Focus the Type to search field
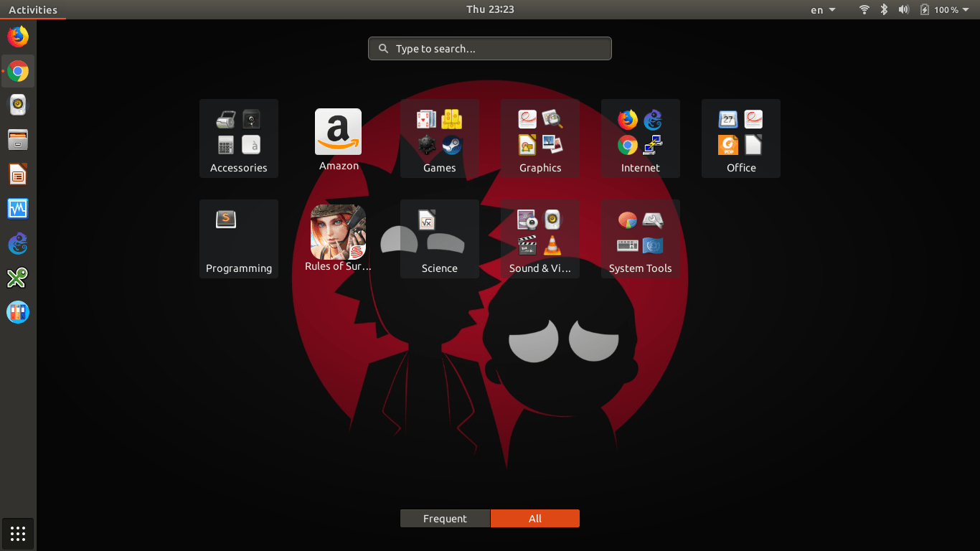 [490, 49]
